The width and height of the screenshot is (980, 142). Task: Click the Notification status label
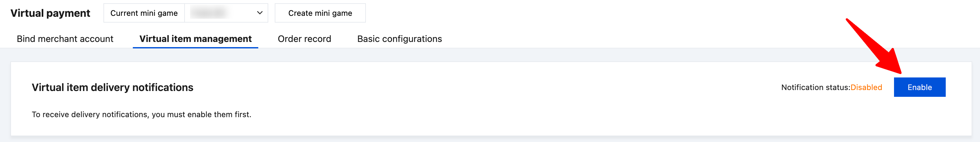pos(815,87)
